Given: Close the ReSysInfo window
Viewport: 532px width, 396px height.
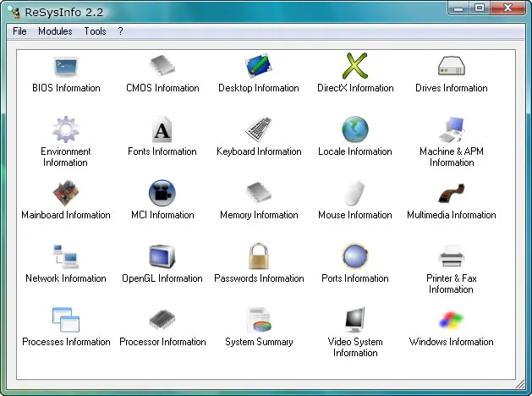Looking at the screenshot, I should (x=507, y=8).
